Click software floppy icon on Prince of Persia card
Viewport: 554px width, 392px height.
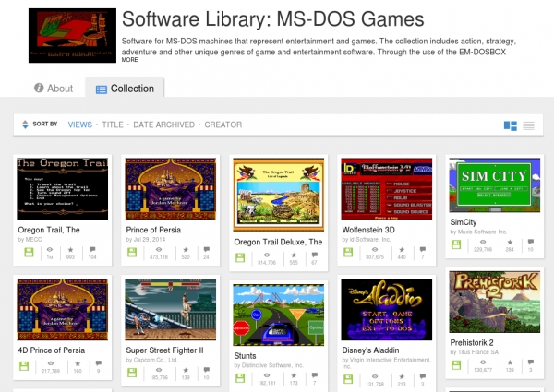point(132,253)
